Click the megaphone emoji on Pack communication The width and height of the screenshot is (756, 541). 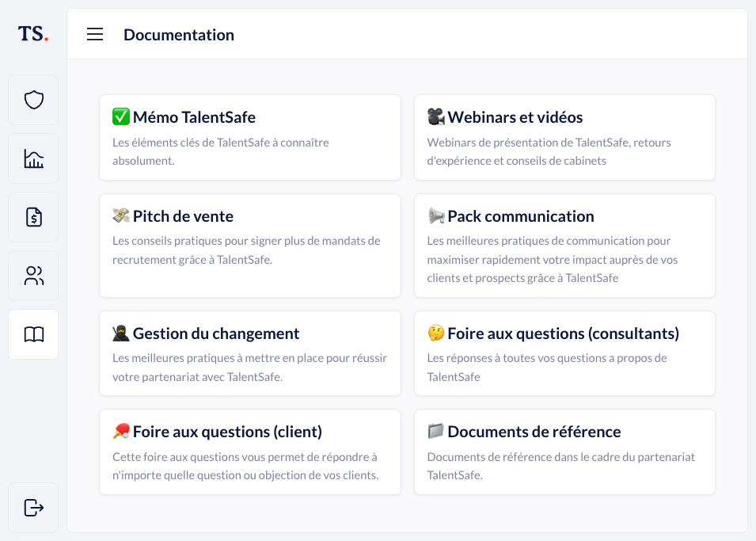(436, 215)
